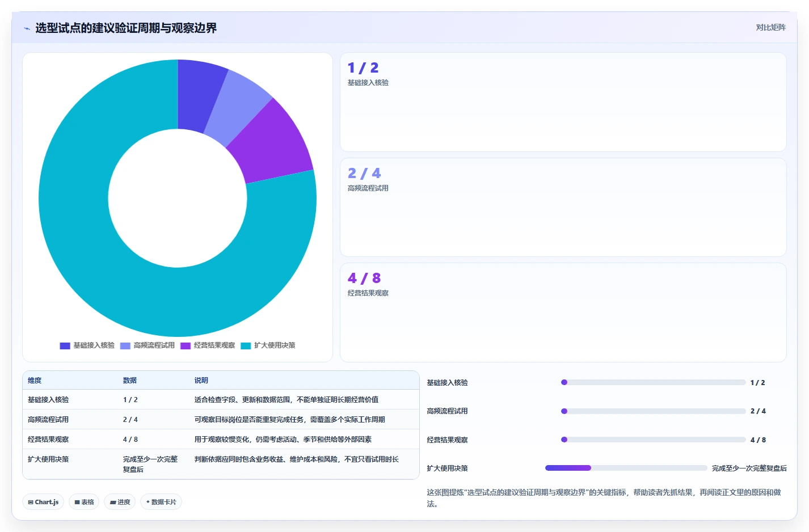The height and width of the screenshot is (532, 809).
Task: Click progress row label 扩大使用决策
Action: click(x=448, y=468)
